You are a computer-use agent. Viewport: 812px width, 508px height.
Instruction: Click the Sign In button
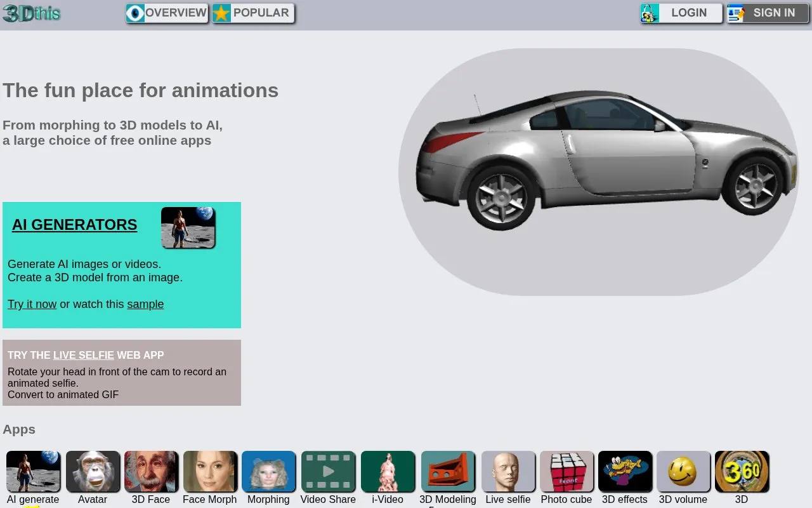click(768, 13)
